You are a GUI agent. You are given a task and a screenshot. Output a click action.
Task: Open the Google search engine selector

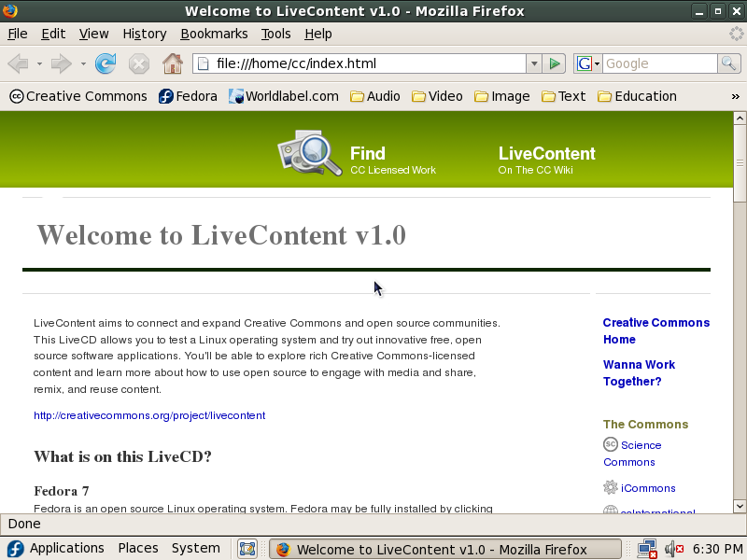pyautogui.click(x=588, y=63)
